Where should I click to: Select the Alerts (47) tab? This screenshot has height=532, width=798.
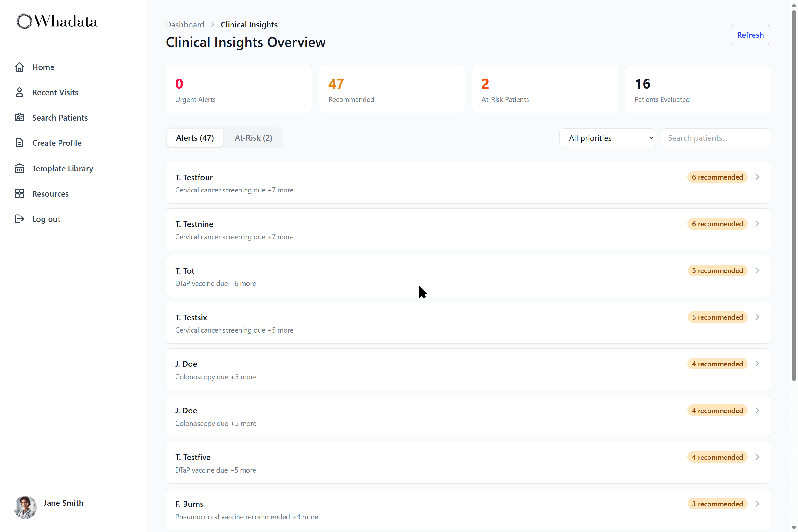click(x=194, y=137)
